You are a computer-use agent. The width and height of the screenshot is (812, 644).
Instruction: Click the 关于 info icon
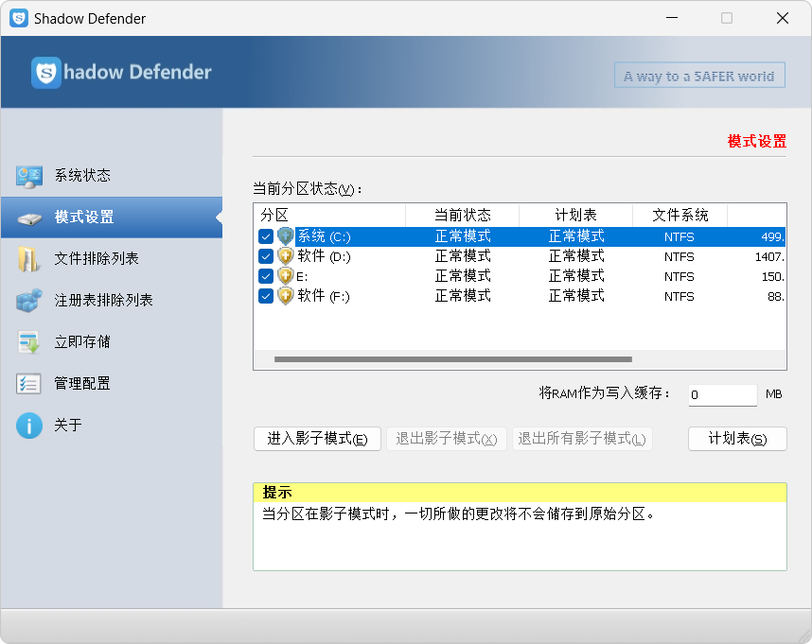click(29, 426)
